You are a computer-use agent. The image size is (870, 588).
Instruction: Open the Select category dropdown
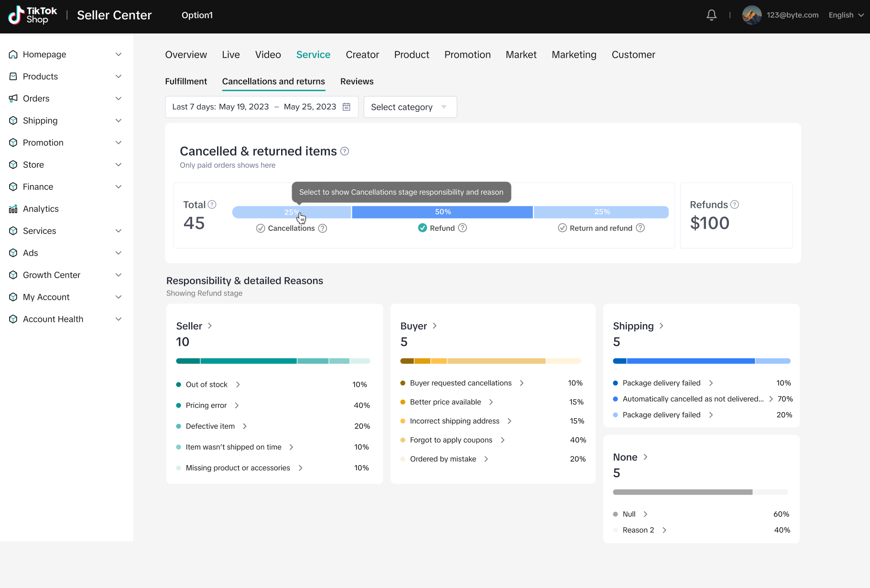(x=410, y=107)
